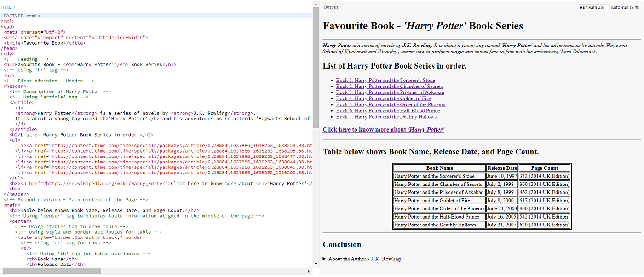
Task: Open Book 1: Sorcerer's Stone link
Action: (385, 80)
